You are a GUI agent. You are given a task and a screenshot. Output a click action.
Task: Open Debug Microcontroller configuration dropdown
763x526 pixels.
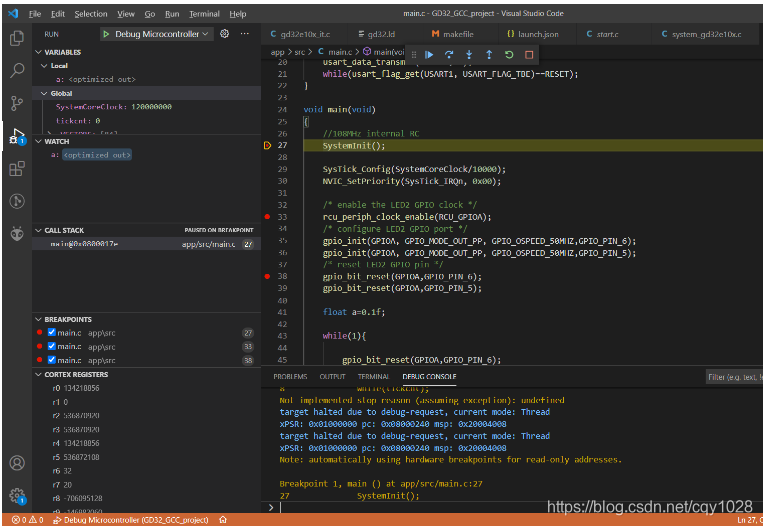click(162, 34)
